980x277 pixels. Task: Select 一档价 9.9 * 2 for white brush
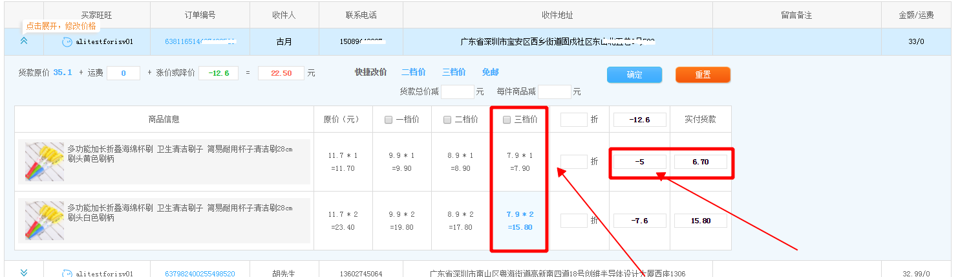401,221
